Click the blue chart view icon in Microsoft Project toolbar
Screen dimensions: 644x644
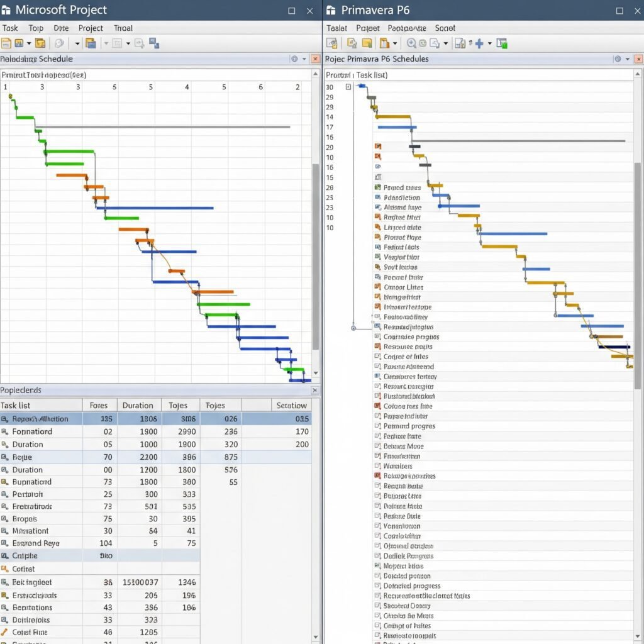pyautogui.click(x=19, y=43)
